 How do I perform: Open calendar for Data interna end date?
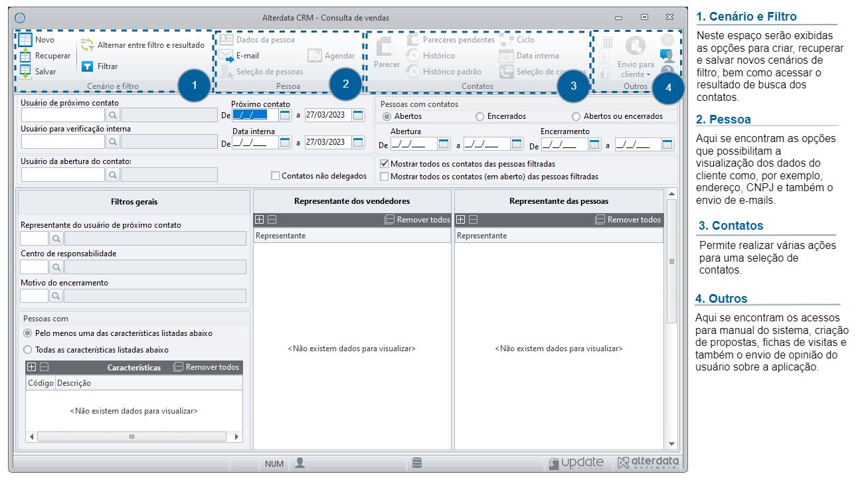[358, 142]
